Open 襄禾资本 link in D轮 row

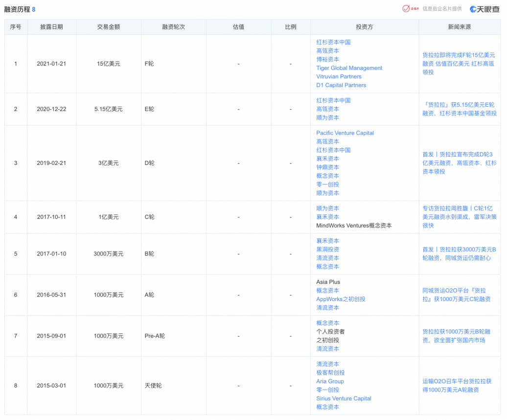coord(327,159)
